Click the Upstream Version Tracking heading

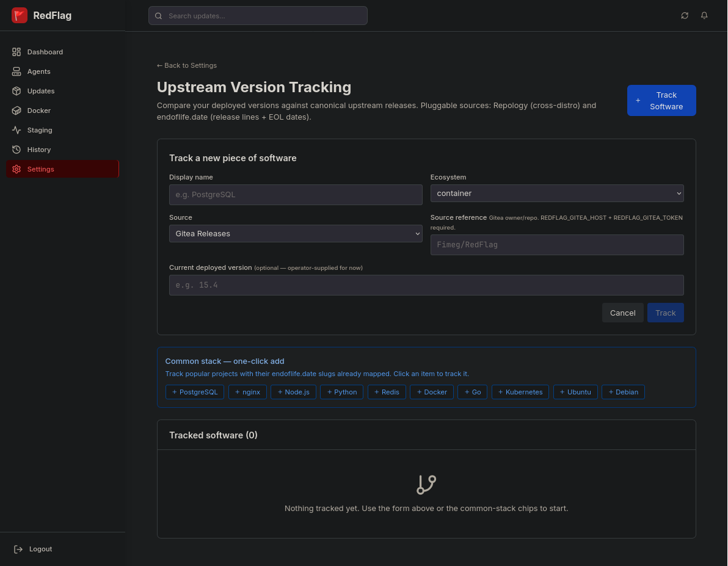pos(254,87)
